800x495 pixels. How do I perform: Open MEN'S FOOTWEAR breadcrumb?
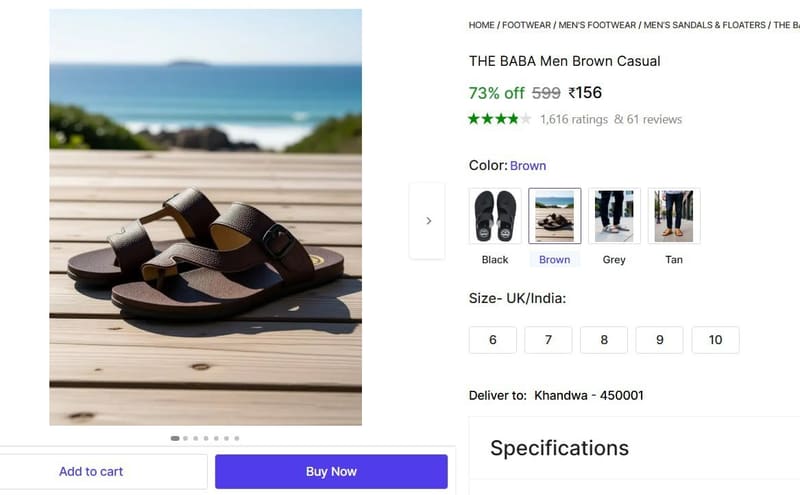pyautogui.click(x=597, y=25)
